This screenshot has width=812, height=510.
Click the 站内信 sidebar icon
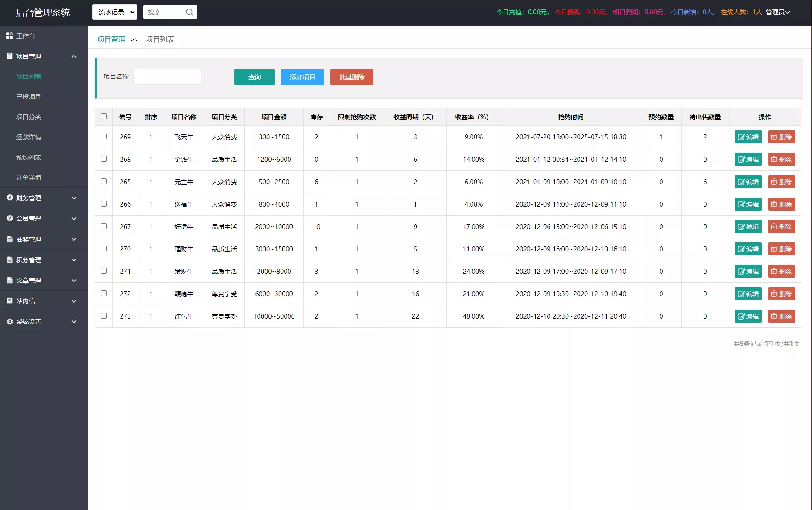pyautogui.click(x=9, y=301)
